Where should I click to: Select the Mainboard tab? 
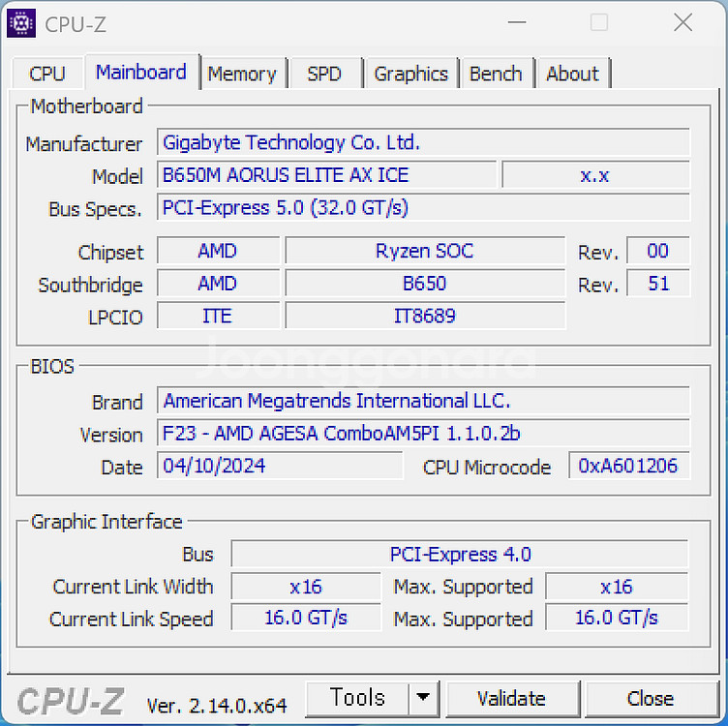pos(141,73)
